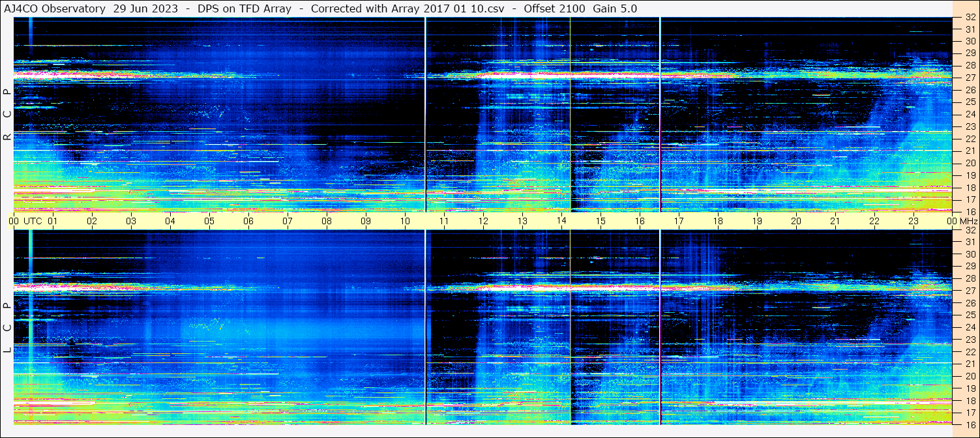Click '30' frequency label on RCP panel
Screen dimensions: 980x438
[x=970, y=41]
